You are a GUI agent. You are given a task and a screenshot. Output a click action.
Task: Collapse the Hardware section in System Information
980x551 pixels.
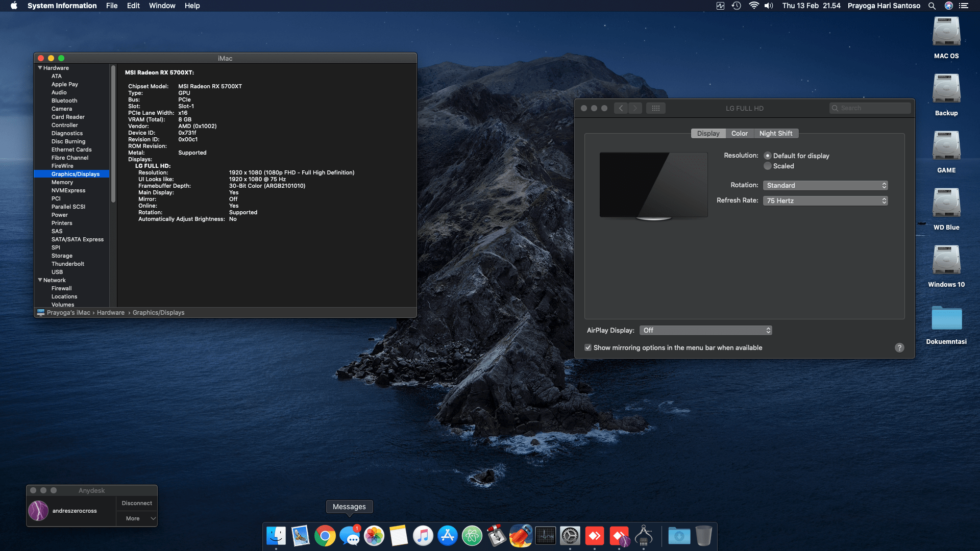[40, 67]
